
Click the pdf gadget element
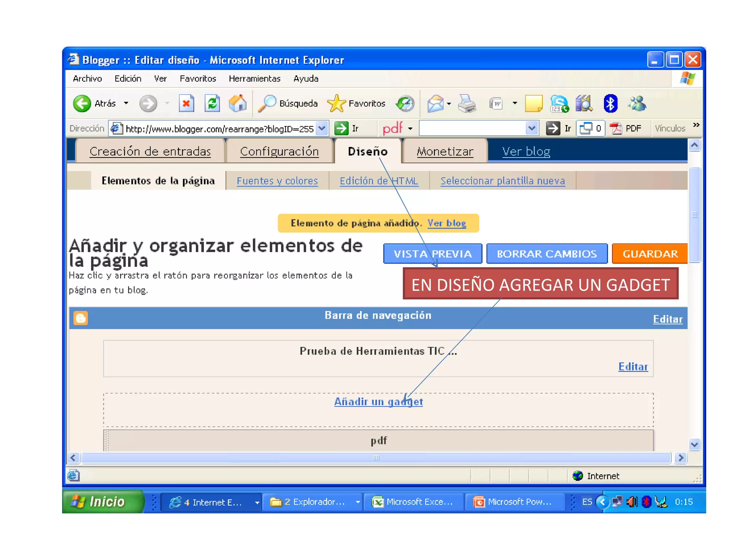379,440
